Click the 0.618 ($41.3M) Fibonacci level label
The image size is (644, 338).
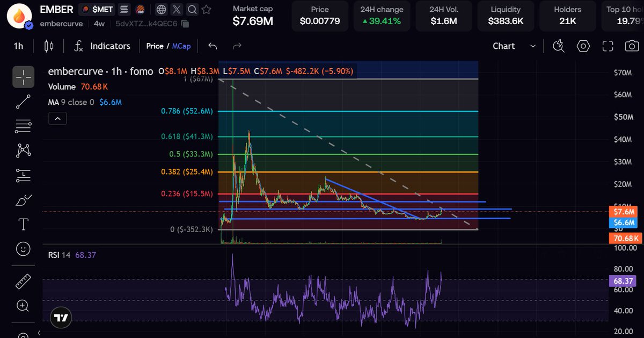click(187, 137)
